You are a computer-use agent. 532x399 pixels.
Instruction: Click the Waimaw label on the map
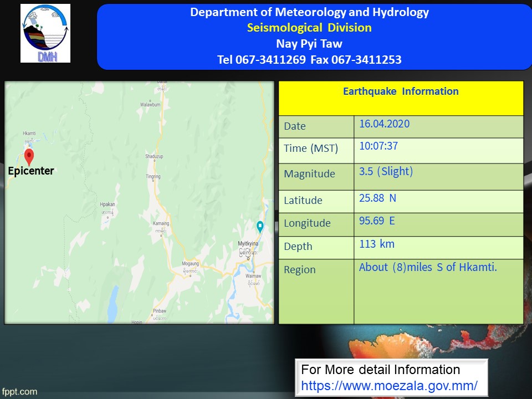tap(253, 276)
